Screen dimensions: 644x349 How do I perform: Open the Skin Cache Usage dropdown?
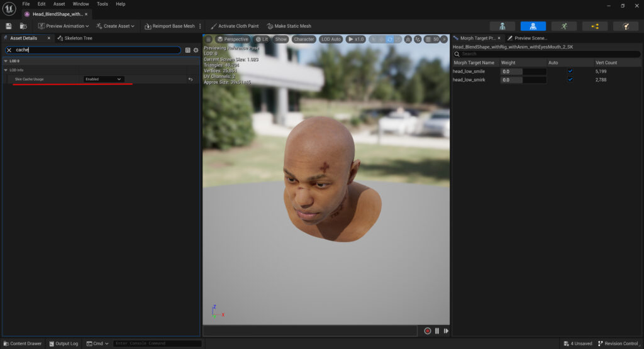click(x=104, y=79)
